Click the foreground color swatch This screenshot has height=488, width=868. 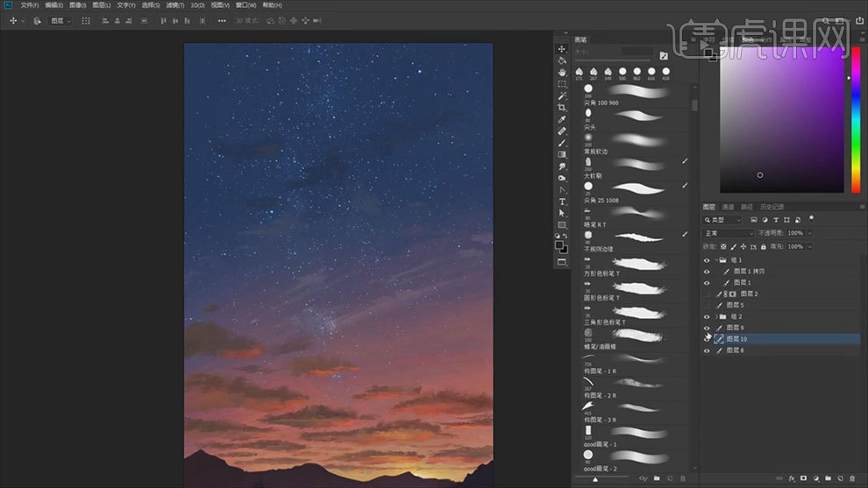[x=559, y=245]
